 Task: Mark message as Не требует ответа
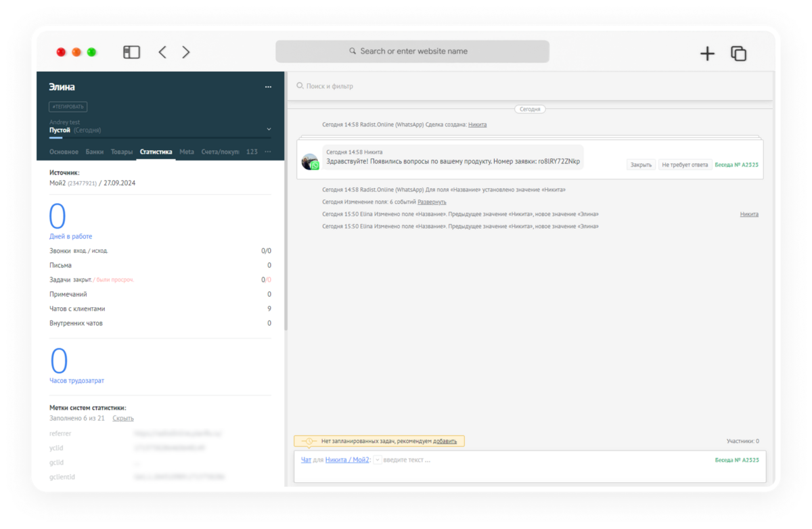[685, 164]
